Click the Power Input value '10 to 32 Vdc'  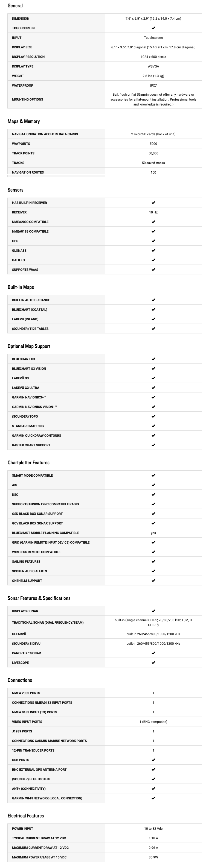click(x=153, y=828)
